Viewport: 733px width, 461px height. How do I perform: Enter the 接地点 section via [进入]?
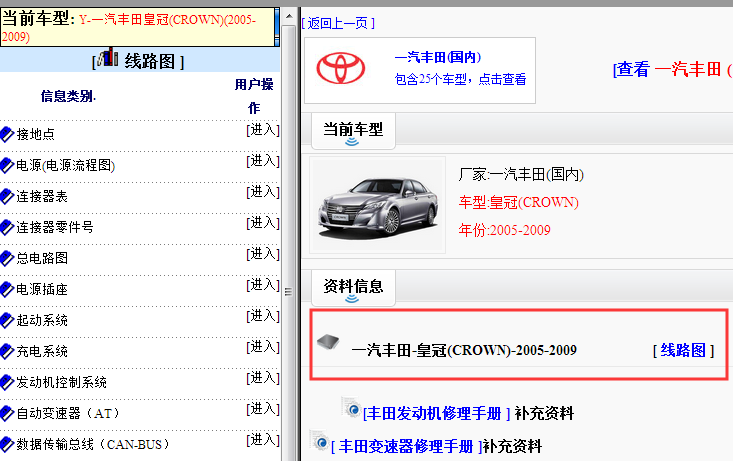click(x=263, y=130)
